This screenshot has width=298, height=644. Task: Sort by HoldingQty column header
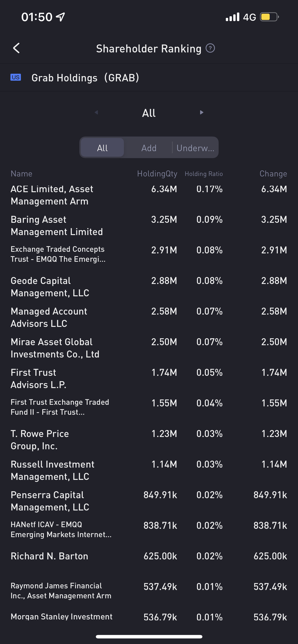[x=157, y=173]
